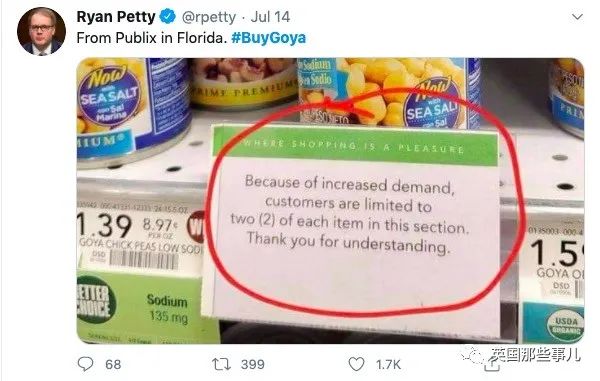600x381 pixels.
Task: Click the tweet text 'From Publix in Florida.'
Action: tap(152, 38)
